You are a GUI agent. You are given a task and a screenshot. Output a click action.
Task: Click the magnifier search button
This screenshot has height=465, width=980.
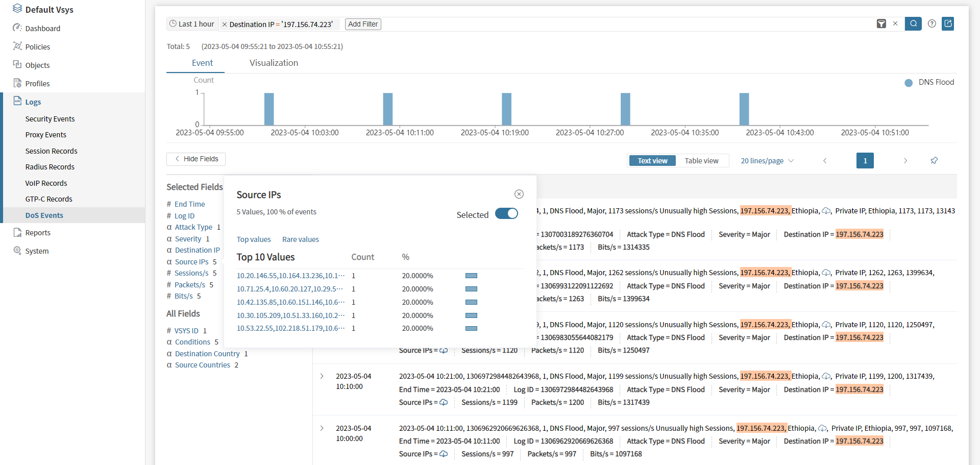pos(913,23)
